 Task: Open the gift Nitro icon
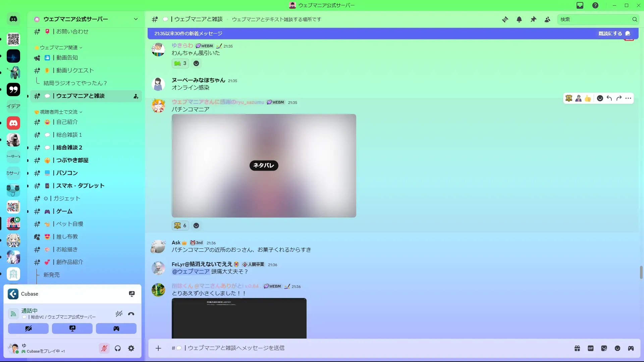(x=577, y=348)
